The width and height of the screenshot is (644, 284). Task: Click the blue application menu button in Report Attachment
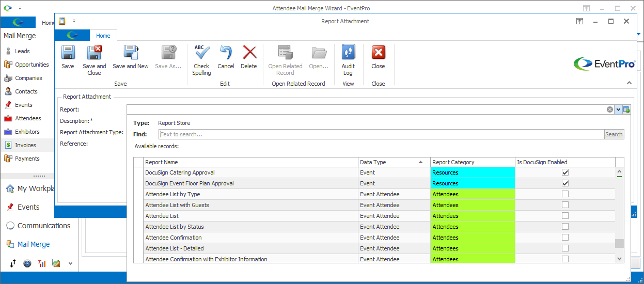click(x=72, y=36)
